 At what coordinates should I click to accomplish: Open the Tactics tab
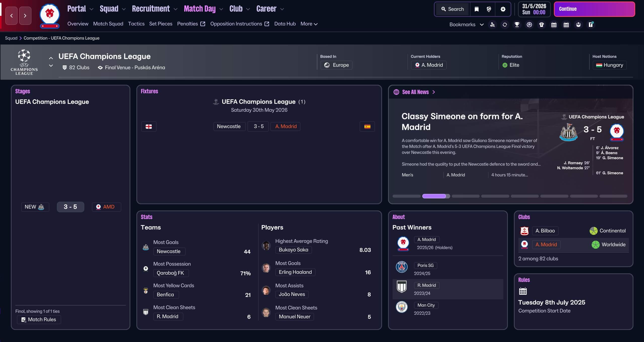click(x=136, y=24)
